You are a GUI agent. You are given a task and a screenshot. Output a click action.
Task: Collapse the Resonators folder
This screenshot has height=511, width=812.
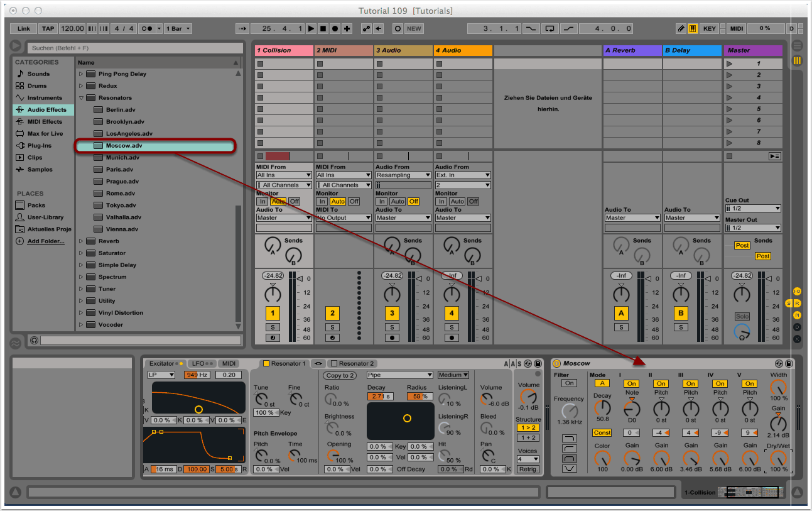pyautogui.click(x=81, y=98)
